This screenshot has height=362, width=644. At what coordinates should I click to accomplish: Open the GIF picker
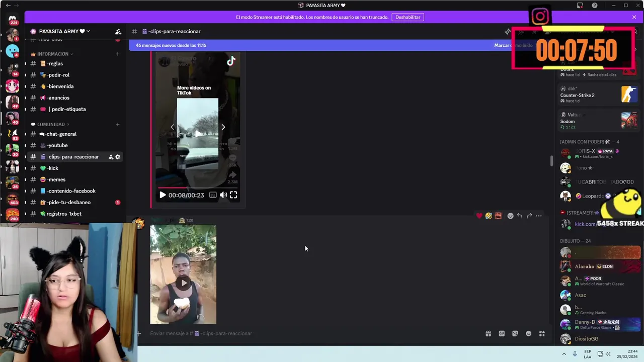(502, 333)
